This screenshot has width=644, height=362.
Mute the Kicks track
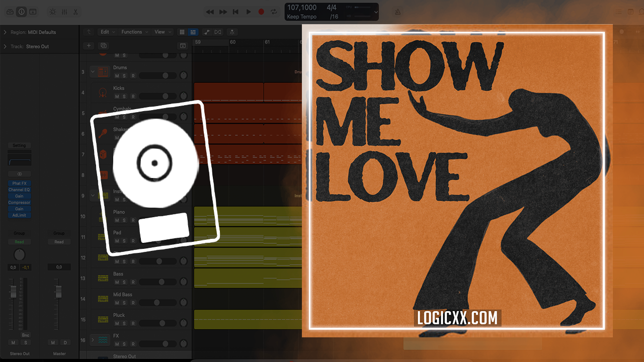(117, 97)
